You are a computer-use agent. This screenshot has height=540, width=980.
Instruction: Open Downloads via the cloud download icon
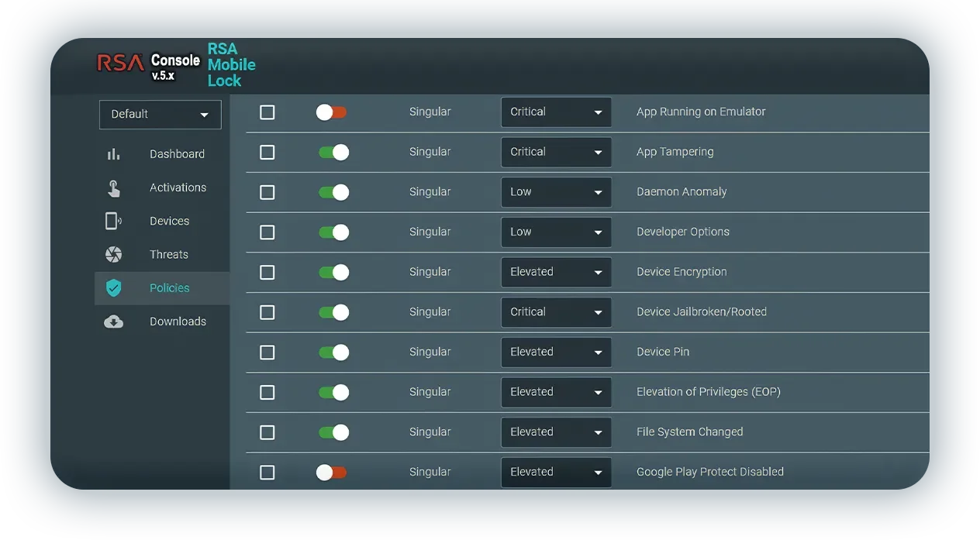click(113, 321)
